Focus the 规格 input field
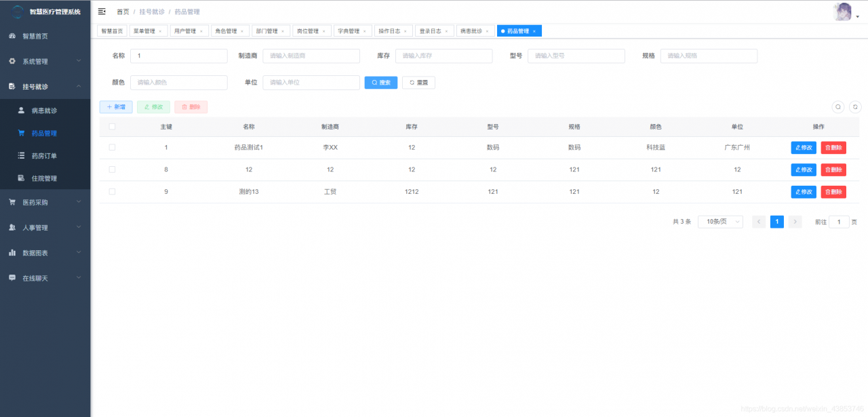Viewport: 868px width, 417px height. [709, 56]
